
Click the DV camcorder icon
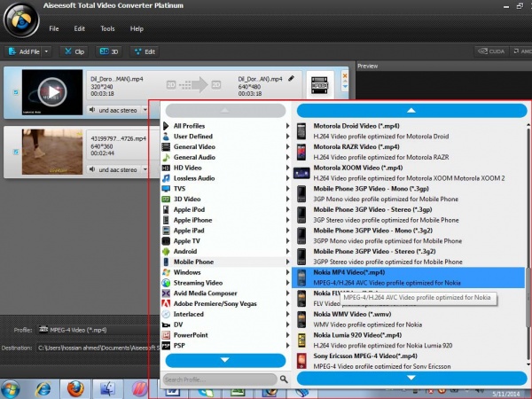(x=166, y=325)
